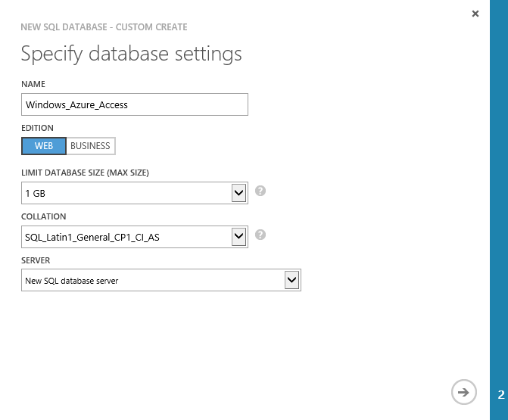Open help for limit database size
The image size is (508, 420).
(x=260, y=191)
